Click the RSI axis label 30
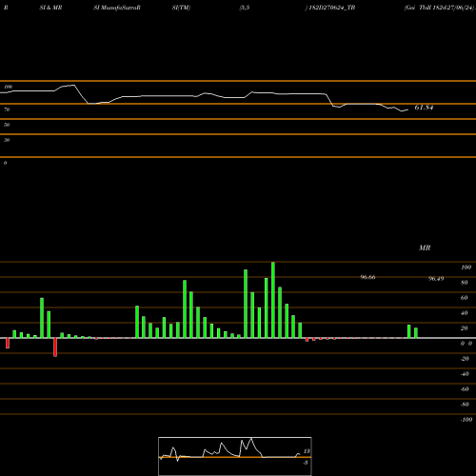 (7, 140)
